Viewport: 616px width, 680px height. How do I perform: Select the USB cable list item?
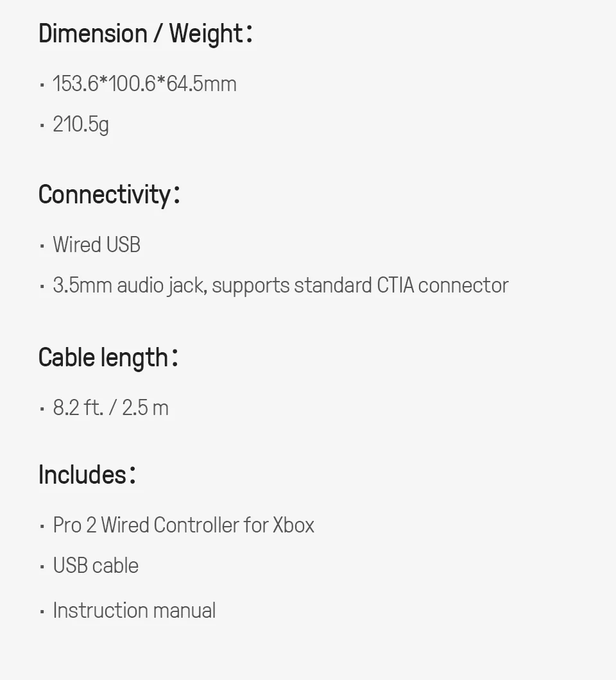point(96,566)
